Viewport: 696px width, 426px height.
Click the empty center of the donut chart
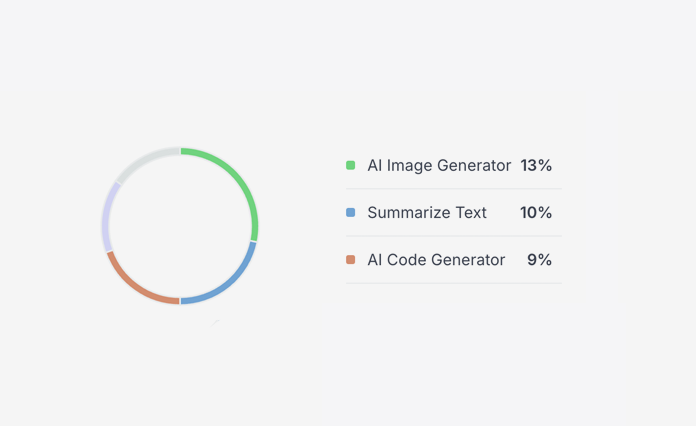[180, 225]
